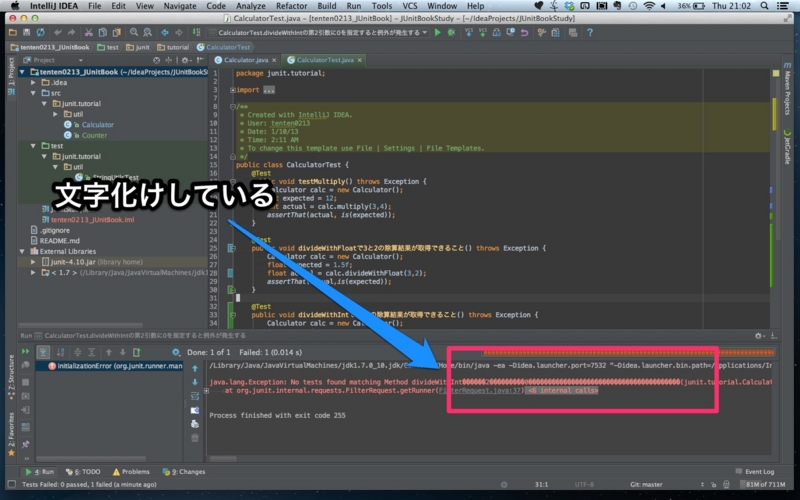
Task: Click the Redo toolbar icon
Action: 71,33
